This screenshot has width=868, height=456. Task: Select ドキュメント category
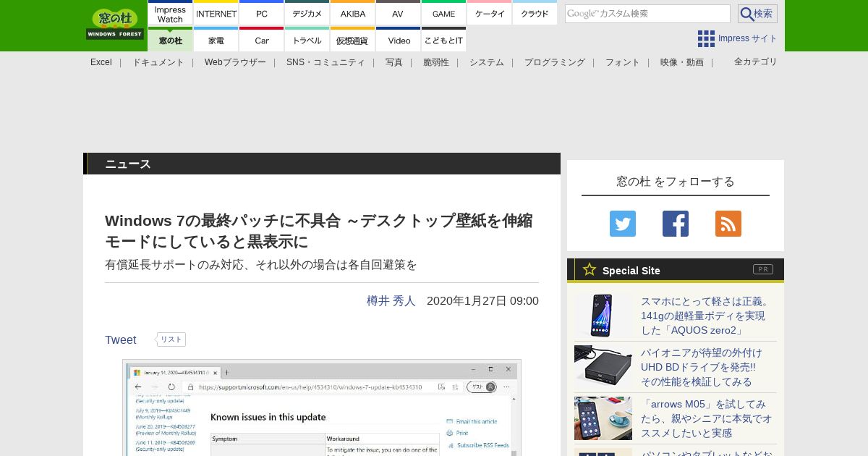158,62
